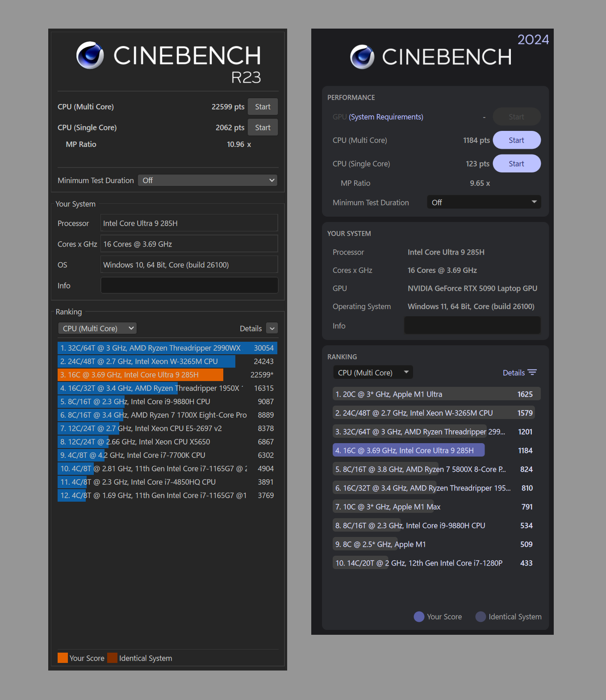Open Cinebench 2024 Minimum Test Duration dropdown
Image resolution: width=606 pixels, height=700 pixels.
[x=484, y=202]
